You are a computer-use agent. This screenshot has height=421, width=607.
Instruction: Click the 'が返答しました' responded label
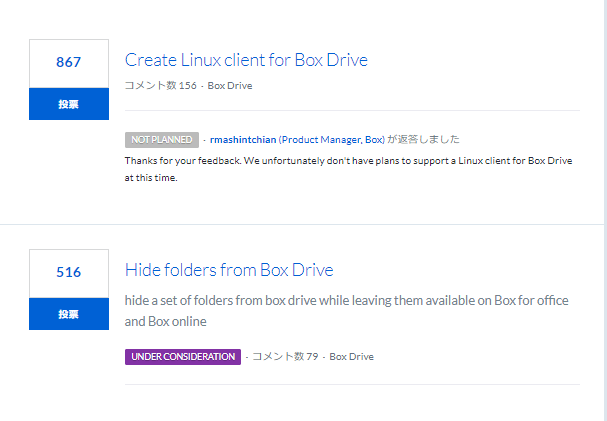424,139
